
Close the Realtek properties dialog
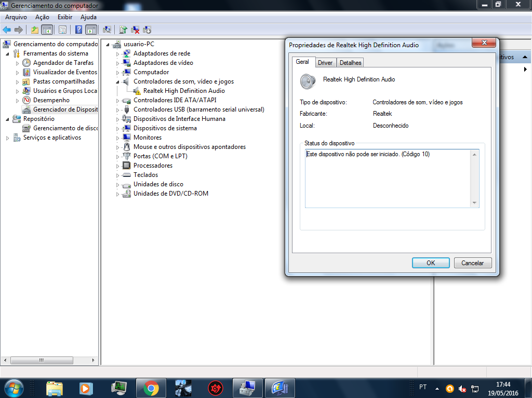point(484,43)
